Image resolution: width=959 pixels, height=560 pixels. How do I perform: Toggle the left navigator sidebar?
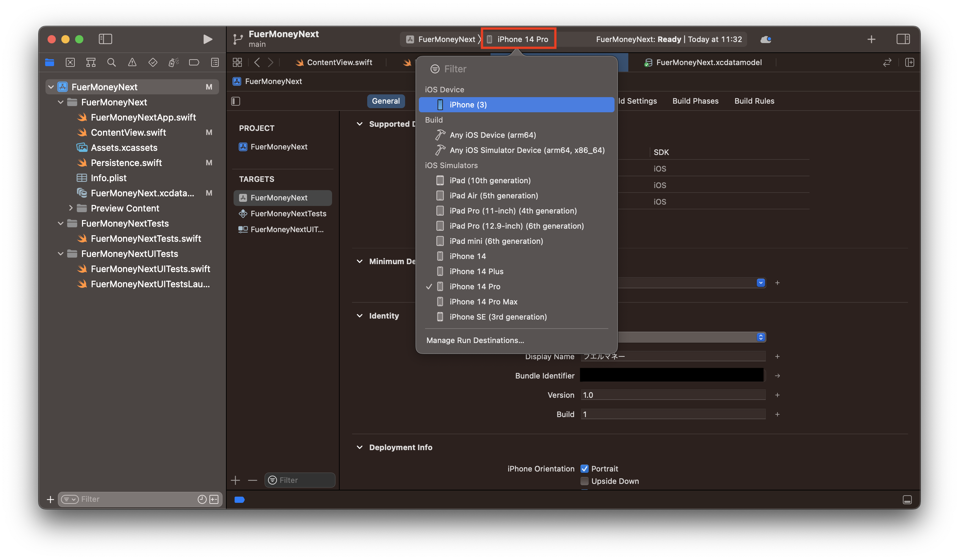coord(105,39)
